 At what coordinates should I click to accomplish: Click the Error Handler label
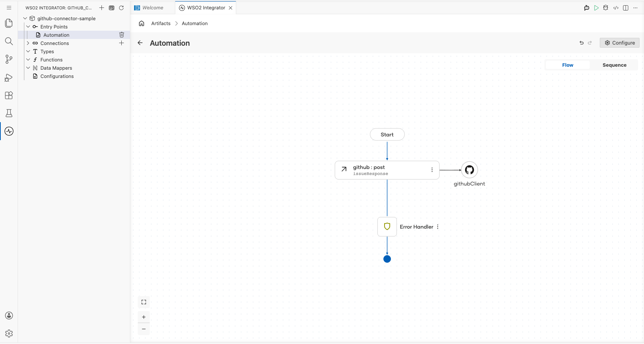(x=416, y=227)
